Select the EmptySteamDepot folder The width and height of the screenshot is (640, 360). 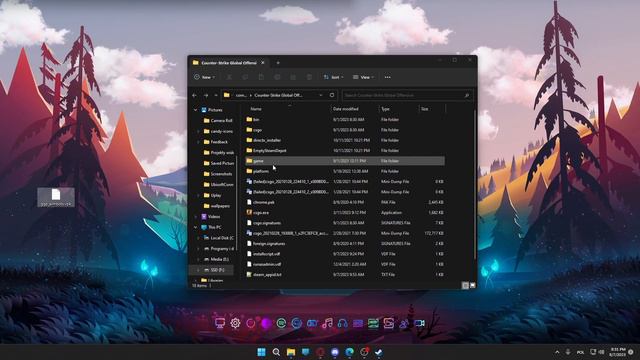tap(266, 151)
